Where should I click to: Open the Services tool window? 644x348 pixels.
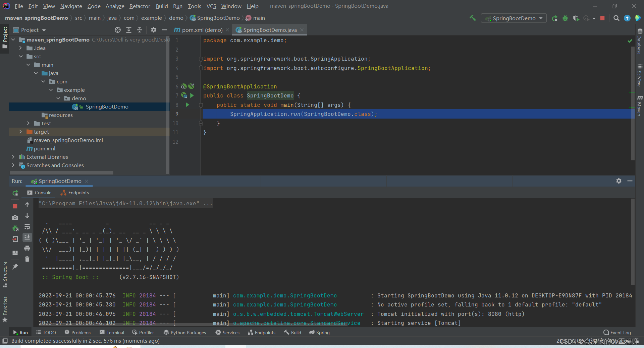227,333
